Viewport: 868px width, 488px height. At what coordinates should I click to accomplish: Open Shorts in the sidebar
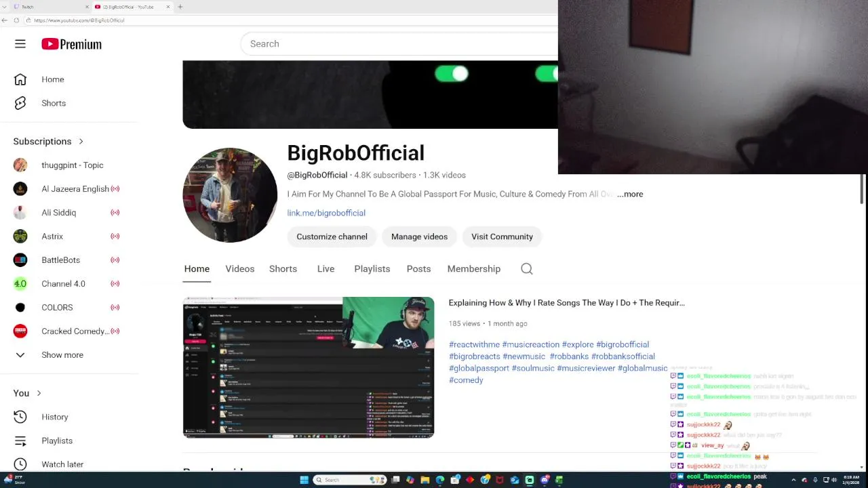54,103
